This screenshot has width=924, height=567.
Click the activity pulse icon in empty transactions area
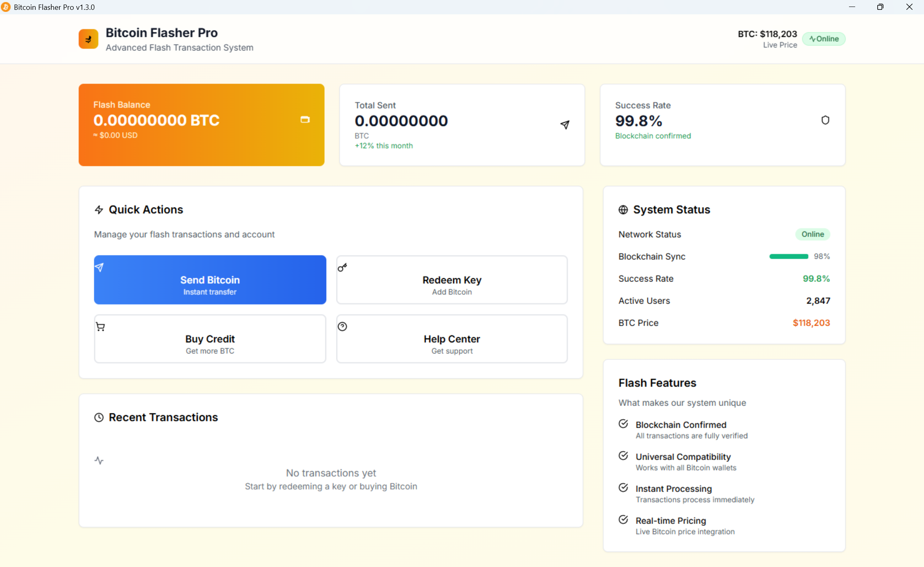coord(99,460)
